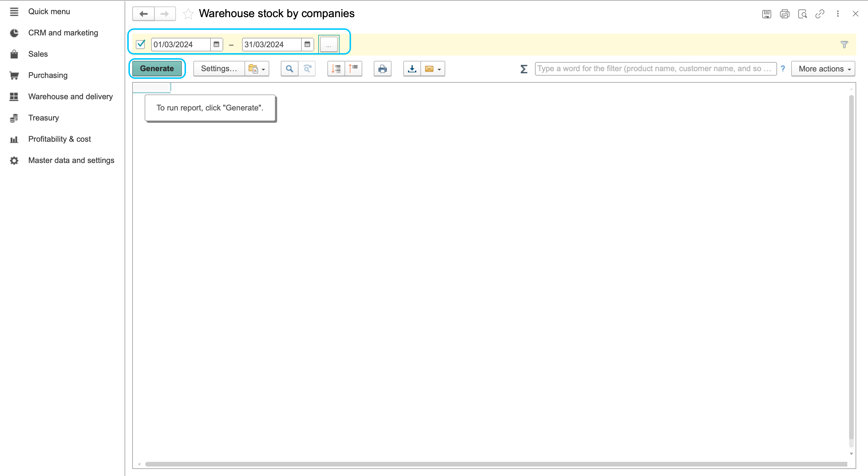The width and height of the screenshot is (868, 476).
Task: Toggle the period checkbox
Action: click(x=141, y=44)
